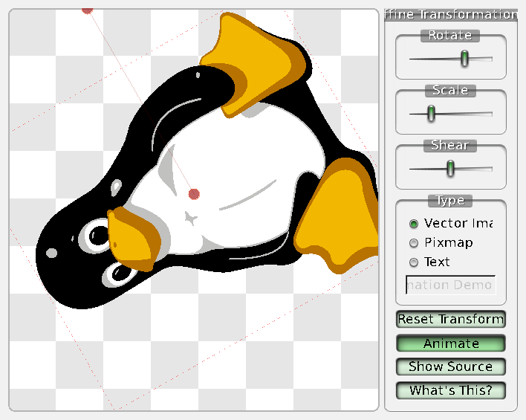
Task: Click the text input field under Type
Action: point(450,285)
